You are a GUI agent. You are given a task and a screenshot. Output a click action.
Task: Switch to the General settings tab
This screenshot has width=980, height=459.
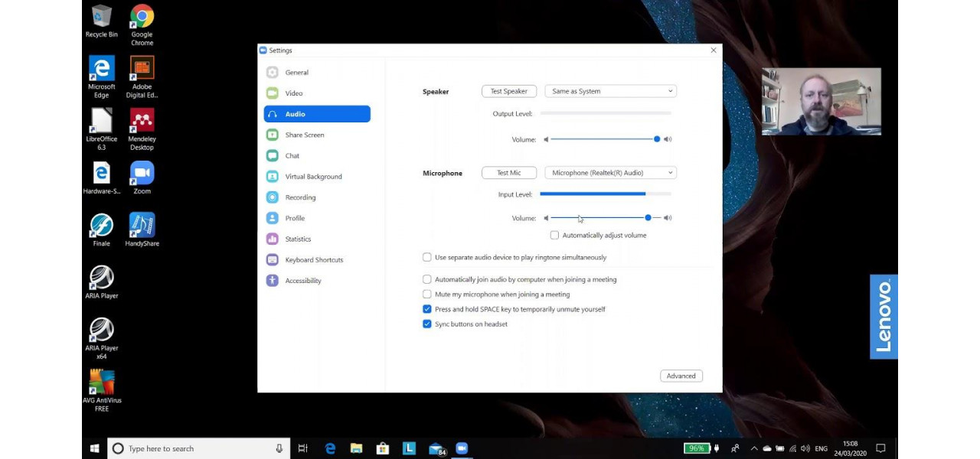[296, 73]
